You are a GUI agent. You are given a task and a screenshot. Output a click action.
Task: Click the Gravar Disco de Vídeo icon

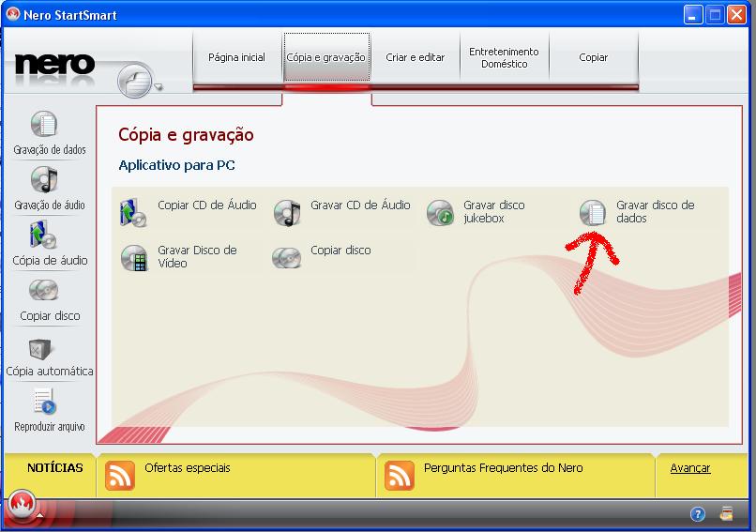134,258
